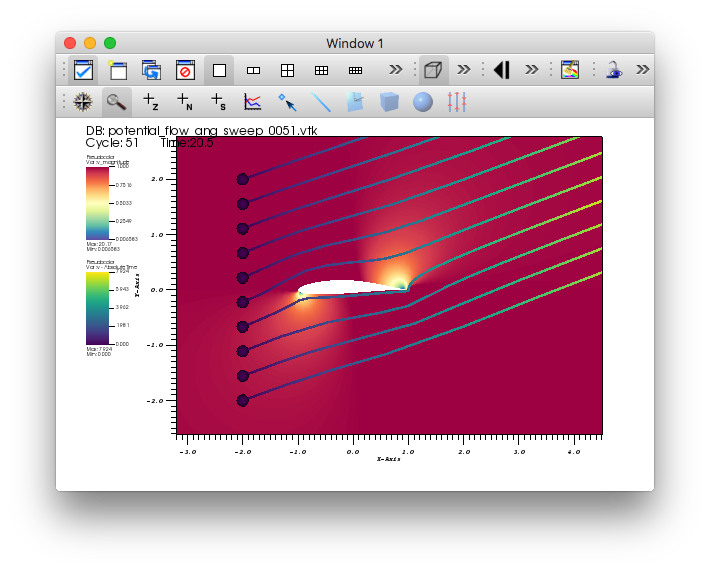Viewport: 710px width, 571px height.
Task: Click the '4.0' tick label on X axis
Action: (x=574, y=452)
